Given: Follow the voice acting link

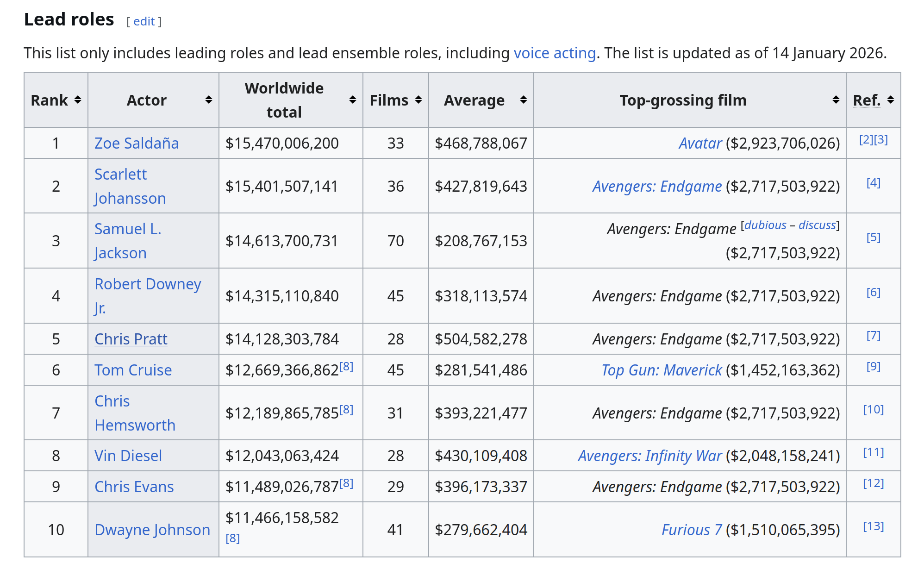Looking at the screenshot, I should click(x=555, y=53).
